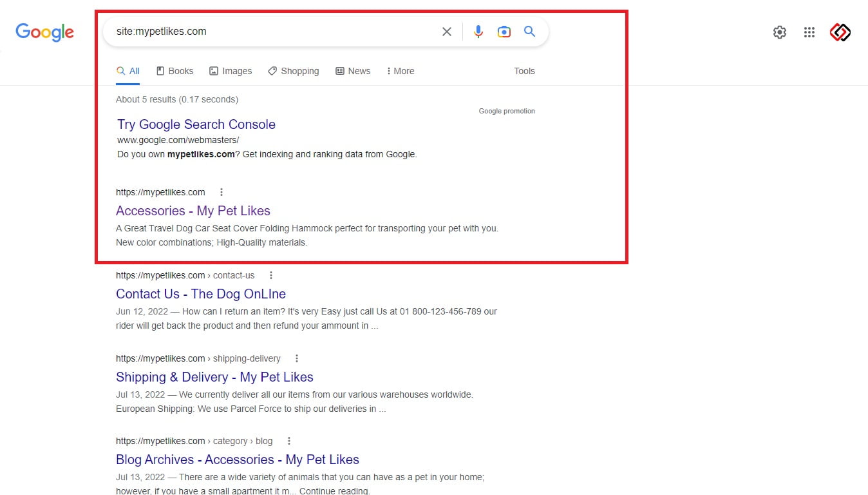Open Blog Archives - Accessories result
Image resolution: width=868 pixels, height=495 pixels.
(x=238, y=460)
